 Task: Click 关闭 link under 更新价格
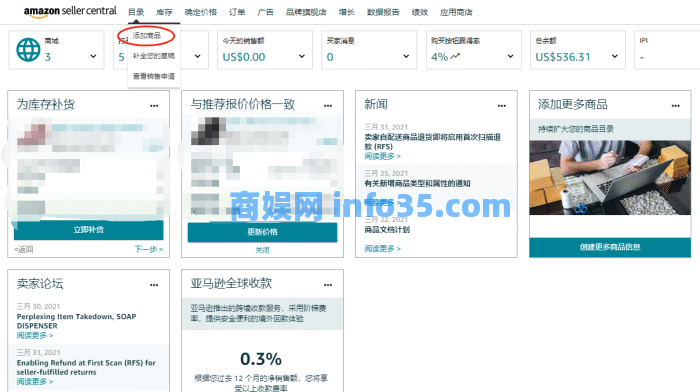(262, 250)
